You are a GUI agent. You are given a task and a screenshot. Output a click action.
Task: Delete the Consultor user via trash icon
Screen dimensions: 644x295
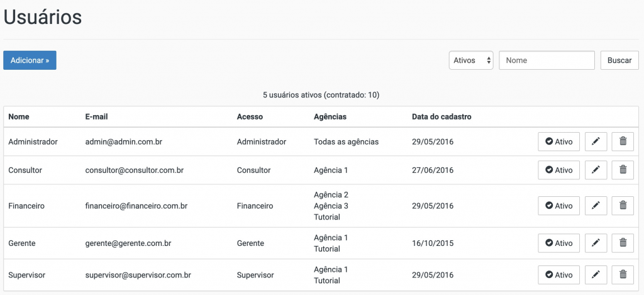pyautogui.click(x=623, y=170)
